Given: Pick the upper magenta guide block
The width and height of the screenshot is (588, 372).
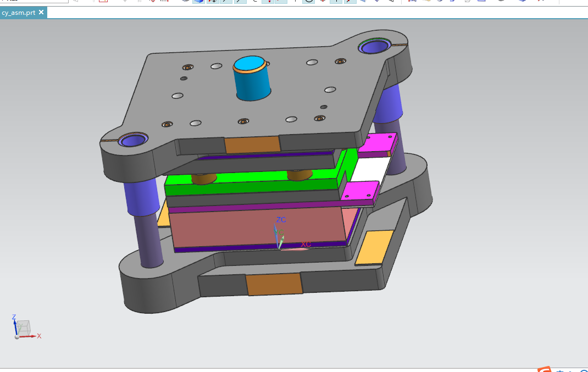Looking at the screenshot, I should (x=378, y=145).
